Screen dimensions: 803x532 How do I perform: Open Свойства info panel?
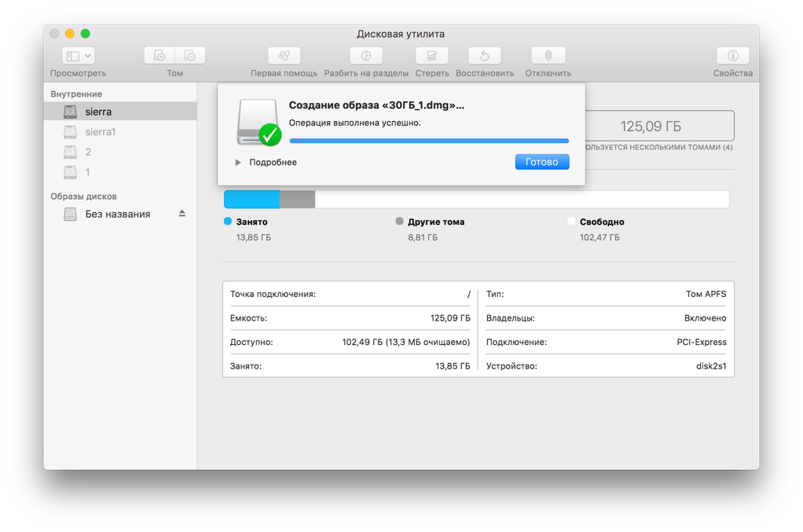(x=732, y=55)
